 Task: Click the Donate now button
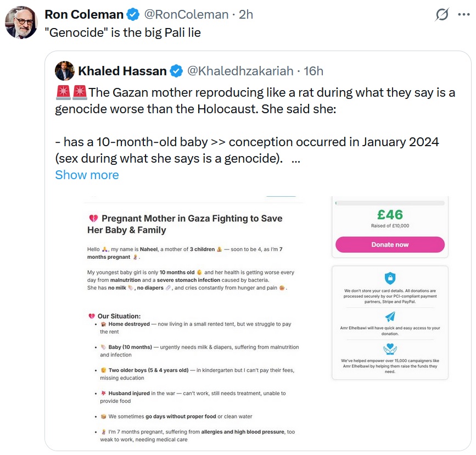390,245
